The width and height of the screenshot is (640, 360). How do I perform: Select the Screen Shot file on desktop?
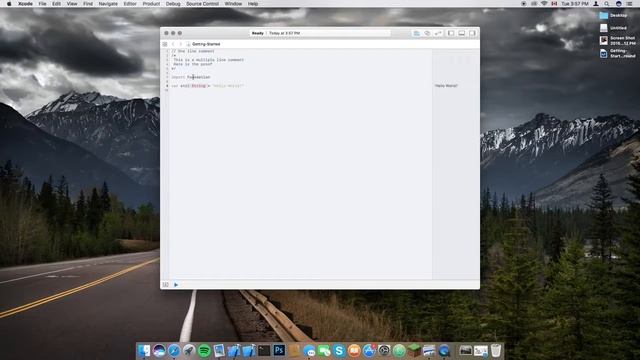pyautogui.click(x=618, y=40)
